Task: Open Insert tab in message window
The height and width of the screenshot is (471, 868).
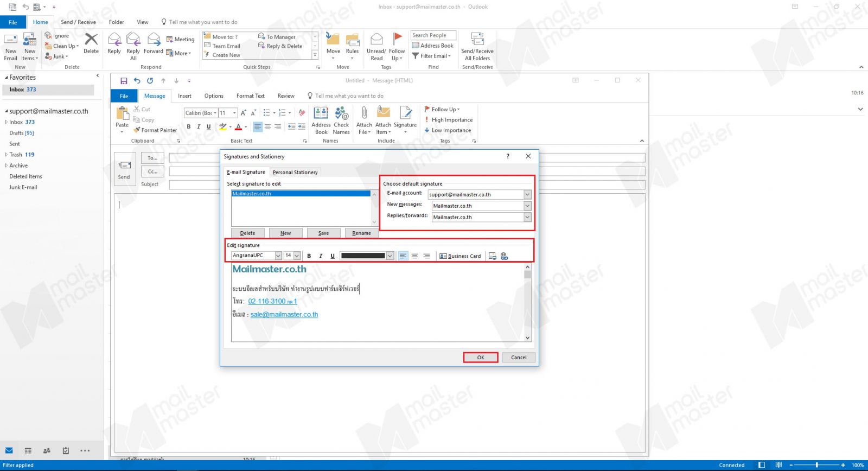Action: pos(184,96)
